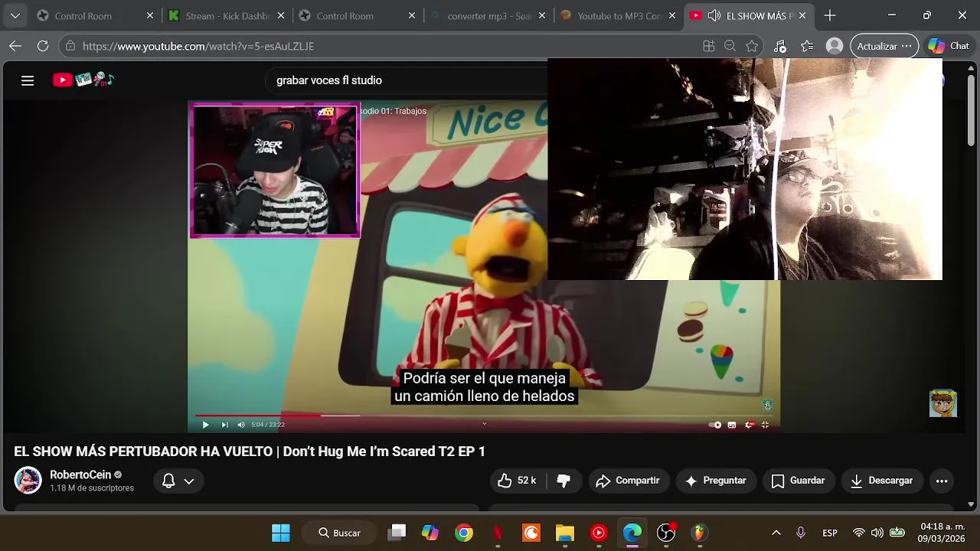Toggle subtitles in the video player
Screen dimensions: 980x551
pos(732,425)
